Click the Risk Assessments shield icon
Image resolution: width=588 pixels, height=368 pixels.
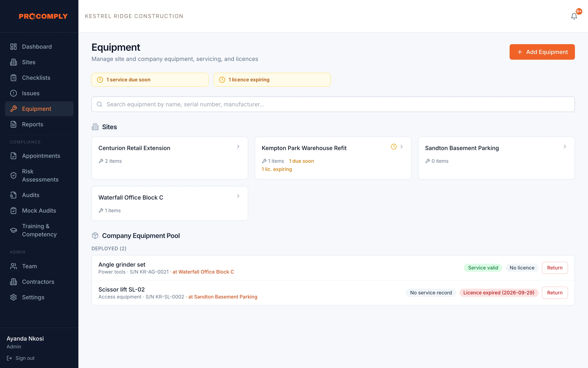tap(13, 175)
